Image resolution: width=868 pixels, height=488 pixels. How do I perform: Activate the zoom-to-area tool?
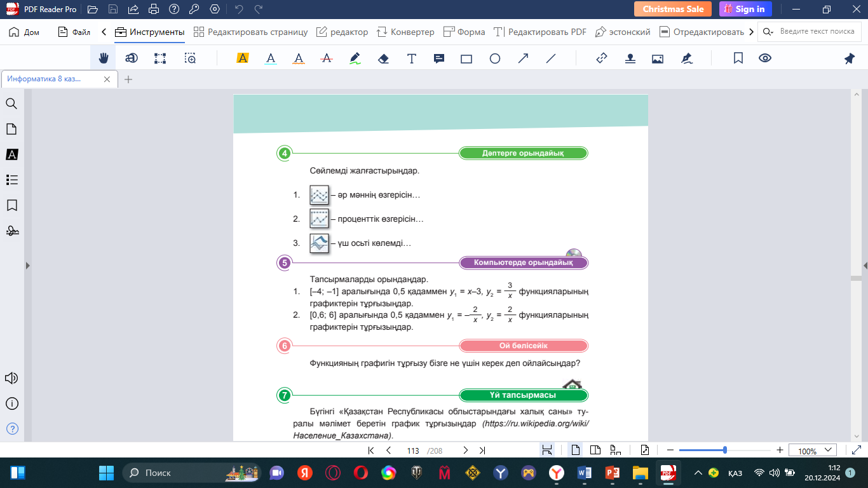(190, 58)
